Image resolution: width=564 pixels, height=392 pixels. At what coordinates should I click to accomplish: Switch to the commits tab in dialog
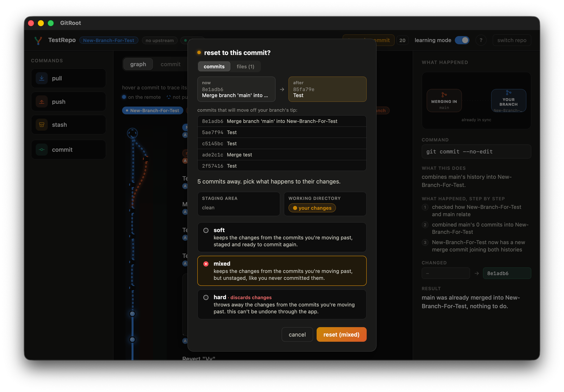pyautogui.click(x=214, y=67)
